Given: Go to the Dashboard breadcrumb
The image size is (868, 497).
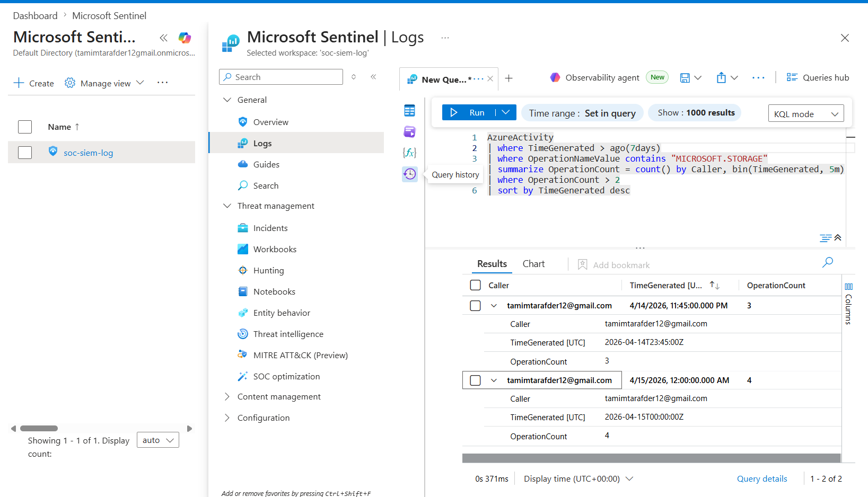Looking at the screenshot, I should click(35, 16).
